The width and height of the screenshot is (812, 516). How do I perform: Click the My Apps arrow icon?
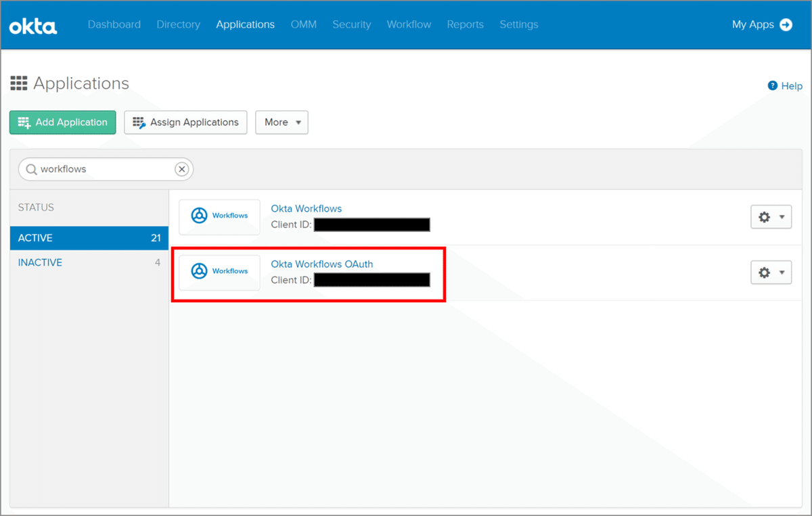[786, 24]
